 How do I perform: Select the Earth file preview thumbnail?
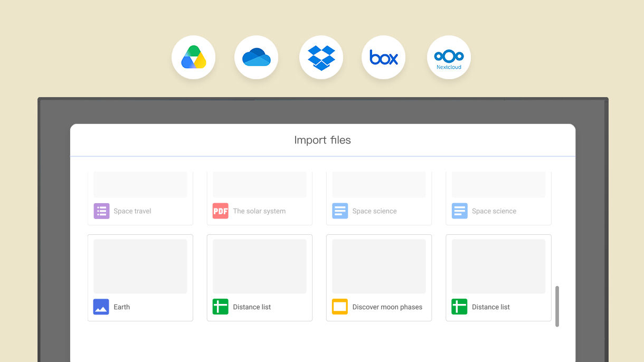140,266
